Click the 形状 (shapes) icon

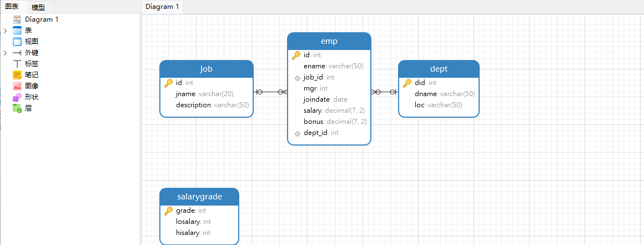(x=17, y=97)
